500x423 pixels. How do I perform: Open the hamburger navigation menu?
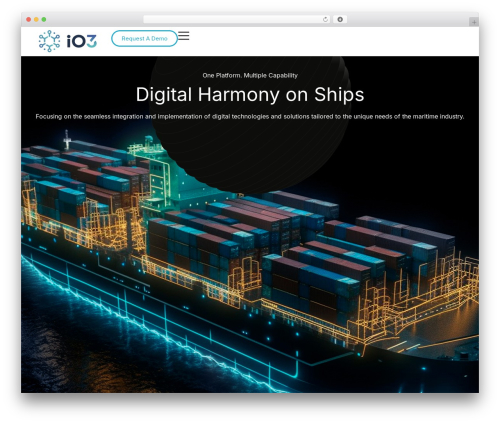point(183,36)
